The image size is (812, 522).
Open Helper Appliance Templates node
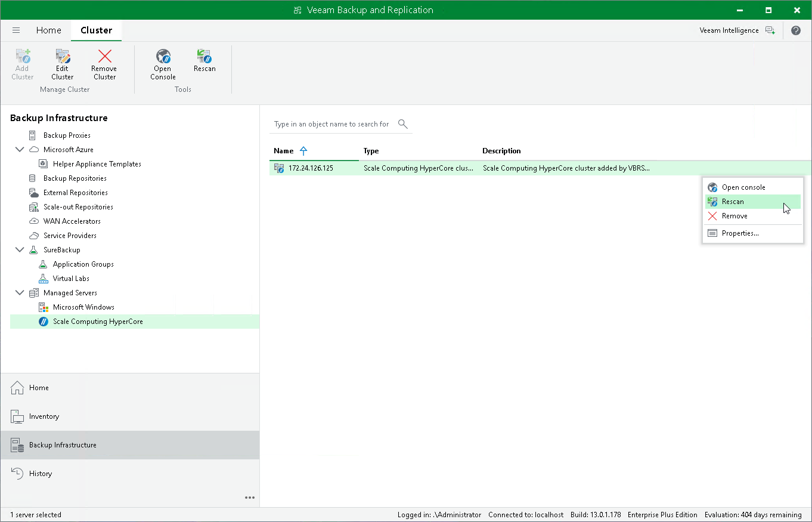[97, 164]
